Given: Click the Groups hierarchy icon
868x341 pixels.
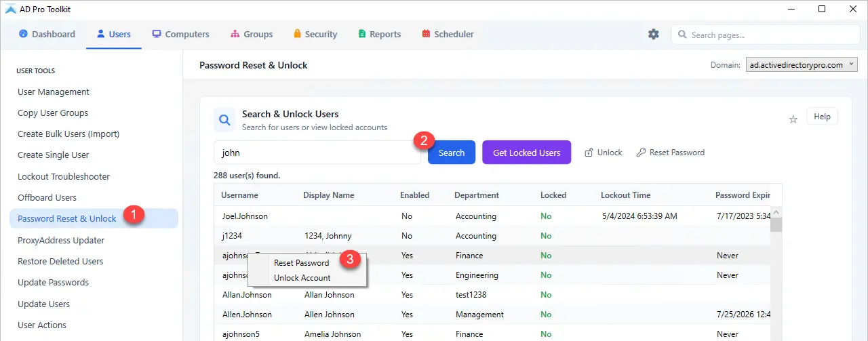Looking at the screenshot, I should click(x=235, y=34).
